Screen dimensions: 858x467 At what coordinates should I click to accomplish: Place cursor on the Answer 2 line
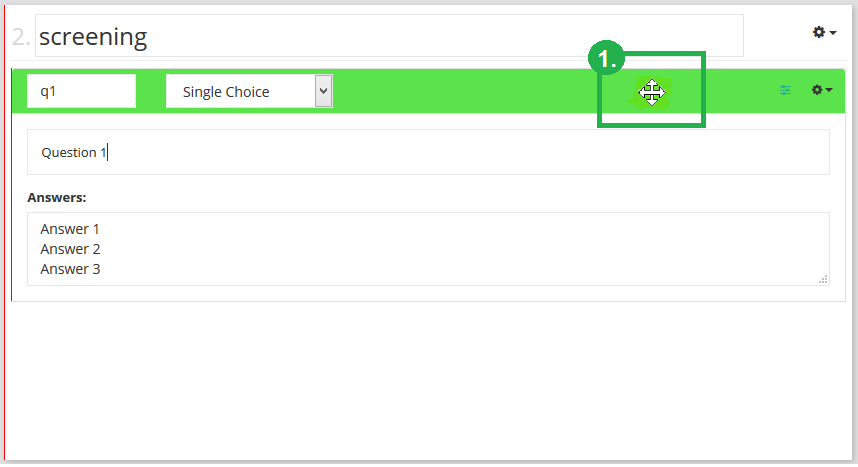tap(70, 249)
